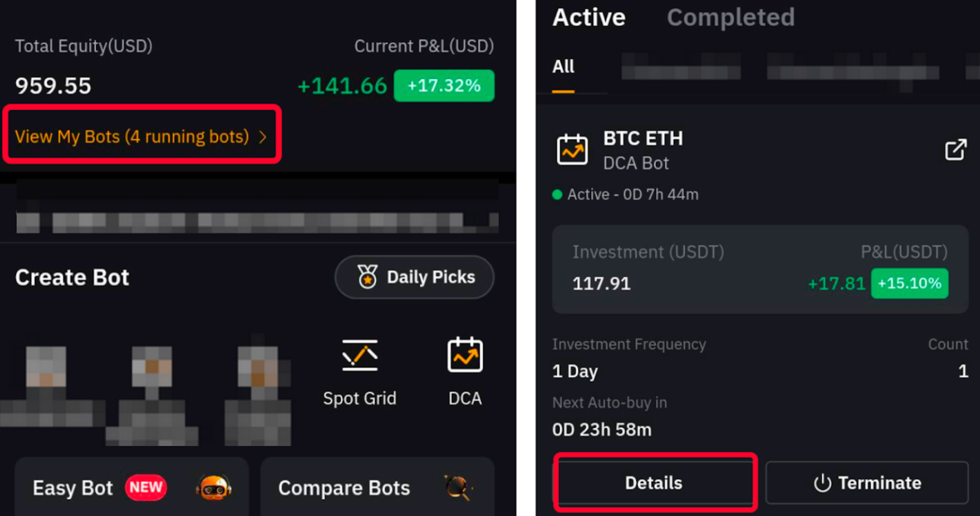
Task: Click the Compare Bots label
Action: tap(344, 488)
